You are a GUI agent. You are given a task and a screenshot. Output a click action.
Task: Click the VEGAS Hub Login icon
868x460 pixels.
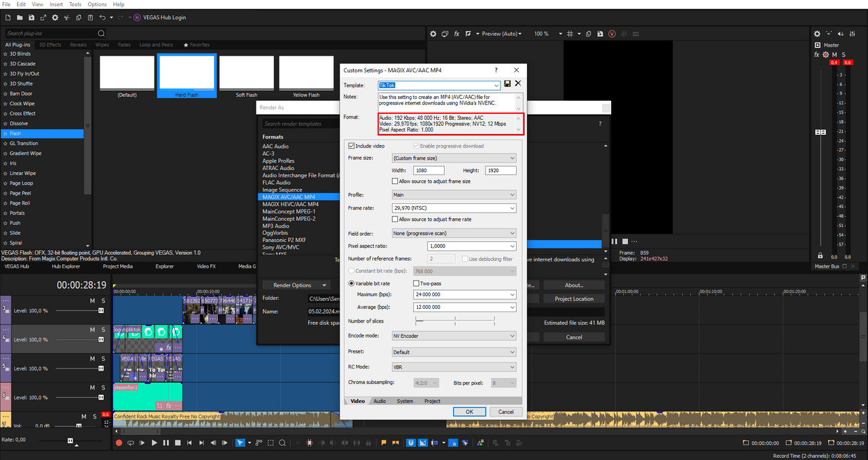click(138, 17)
